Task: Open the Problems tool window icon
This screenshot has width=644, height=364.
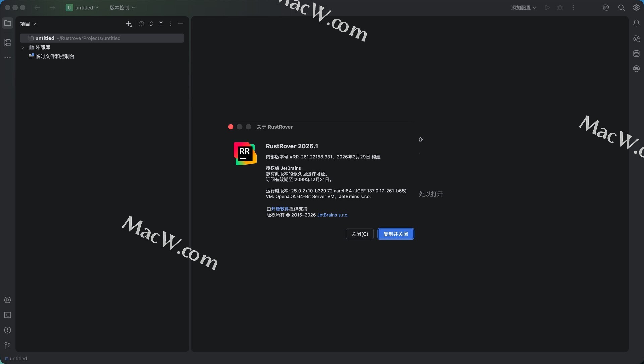Action: pyautogui.click(x=7, y=330)
